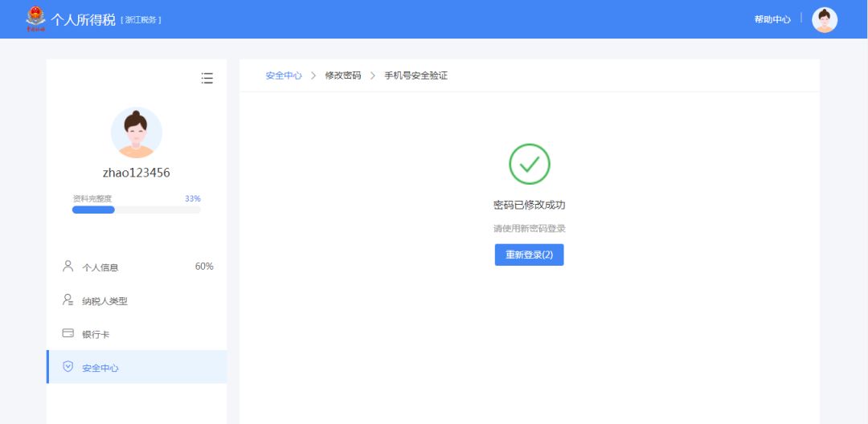
Task: Click the national tax emblem logo
Action: point(35,18)
